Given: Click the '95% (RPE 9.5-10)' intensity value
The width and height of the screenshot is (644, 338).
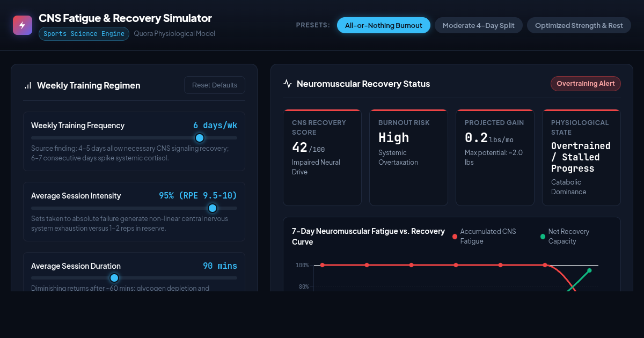Looking at the screenshot, I should pos(198,196).
